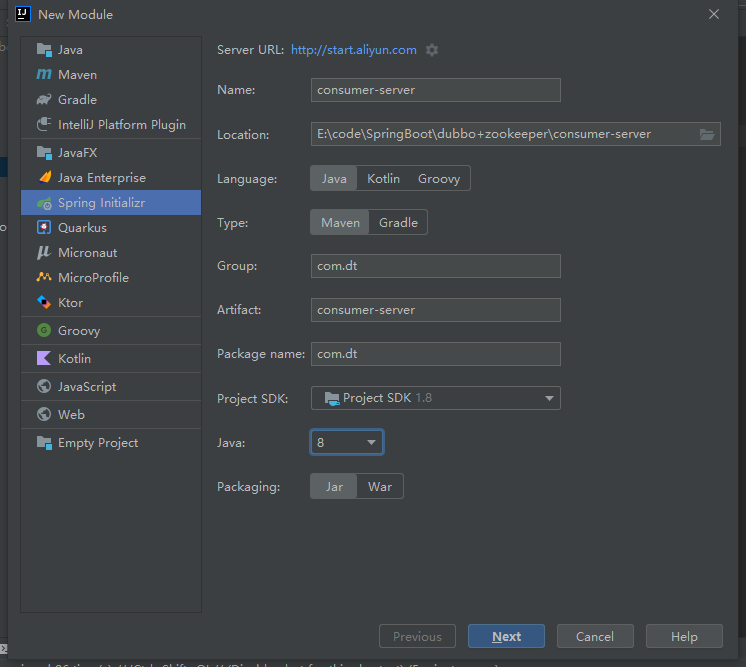Browse for location with folder icon

[x=707, y=135]
